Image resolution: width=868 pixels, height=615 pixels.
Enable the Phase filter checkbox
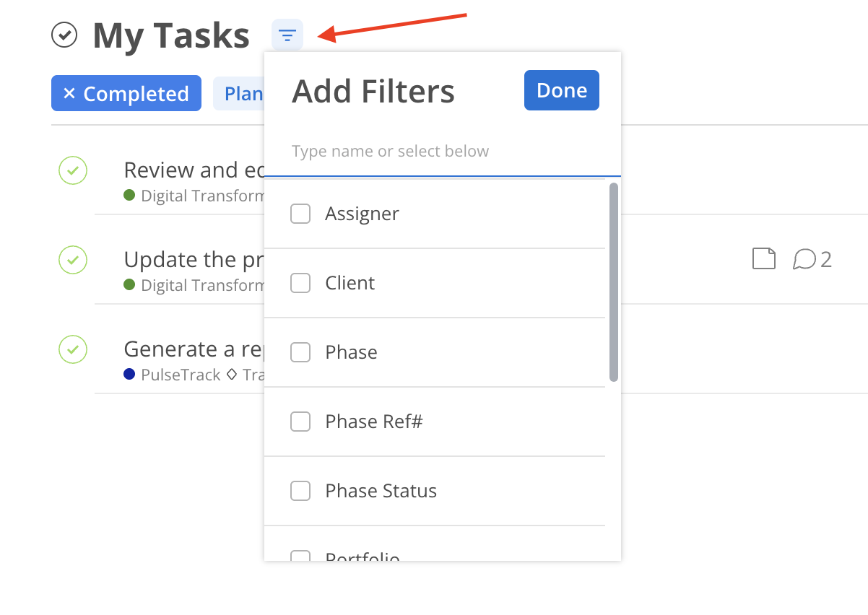[x=300, y=352]
